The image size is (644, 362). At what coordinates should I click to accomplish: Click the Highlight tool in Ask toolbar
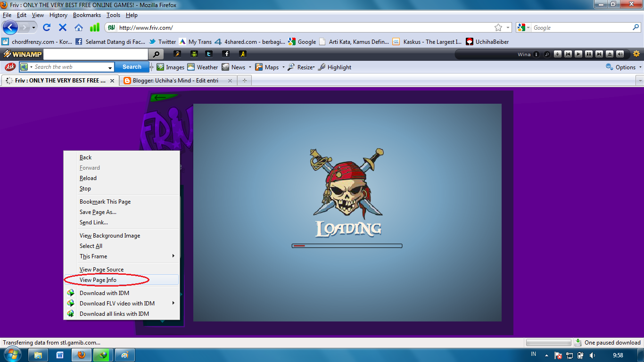[x=335, y=67]
